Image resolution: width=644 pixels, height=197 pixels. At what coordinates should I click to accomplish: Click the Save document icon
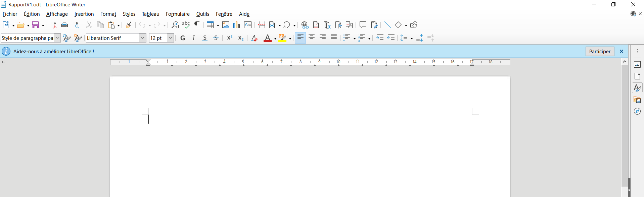pyautogui.click(x=35, y=25)
